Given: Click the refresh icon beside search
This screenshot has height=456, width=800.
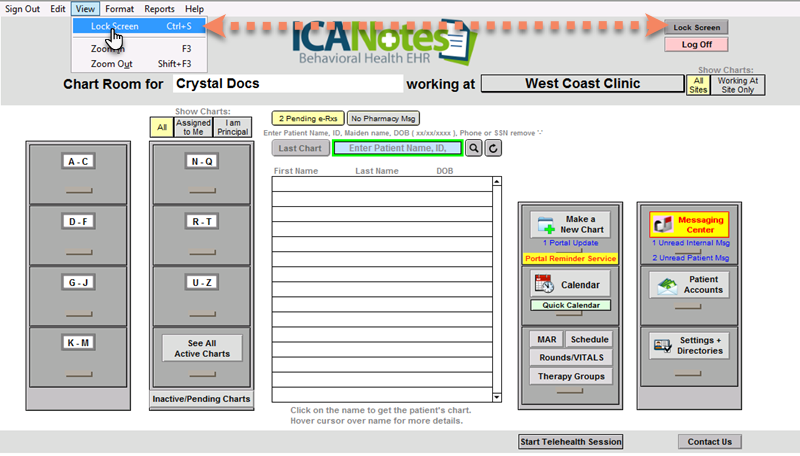Looking at the screenshot, I should (x=493, y=148).
